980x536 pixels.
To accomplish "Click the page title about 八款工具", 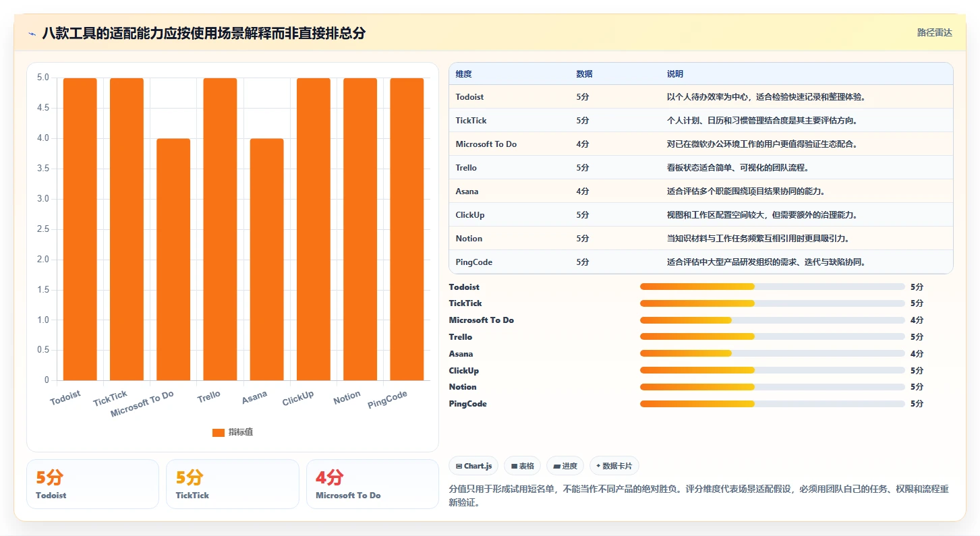I will tap(204, 33).
